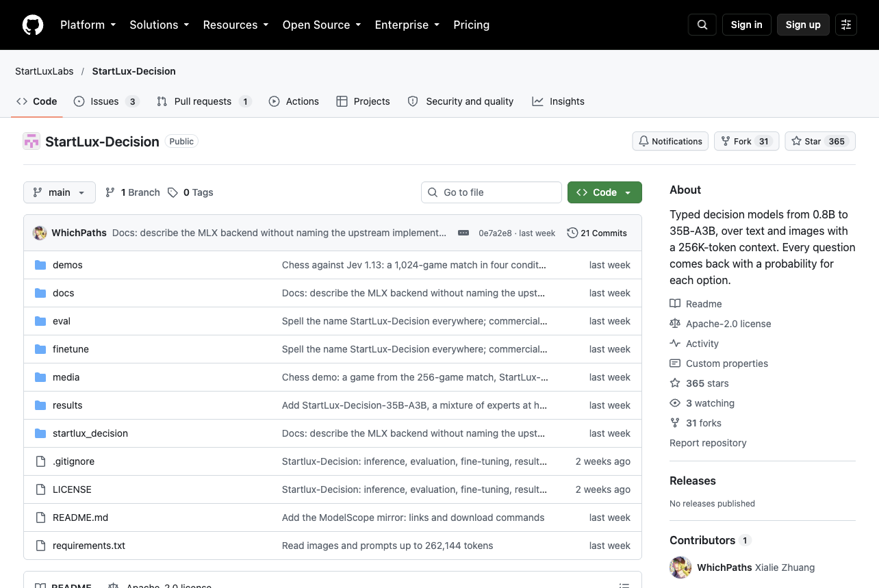This screenshot has width=879, height=588.
Task: Open the demos folder icon
Action: (x=40, y=265)
